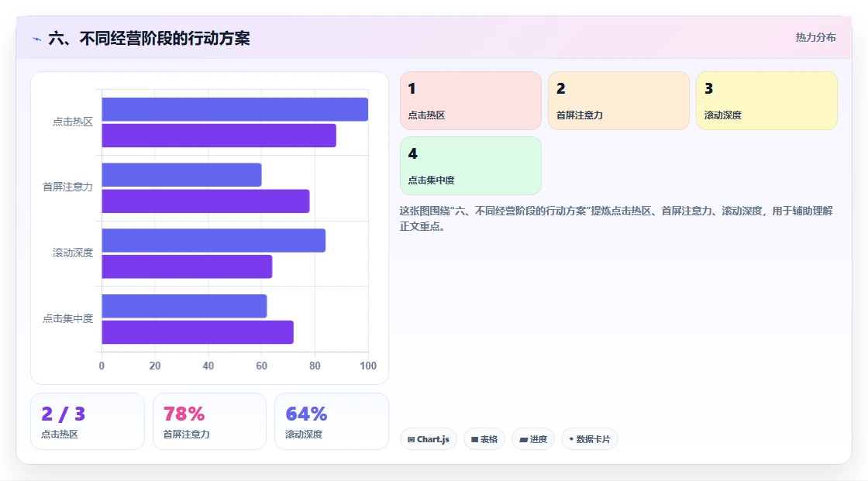
Task: Click the 表格 tag
Action: tap(484, 439)
